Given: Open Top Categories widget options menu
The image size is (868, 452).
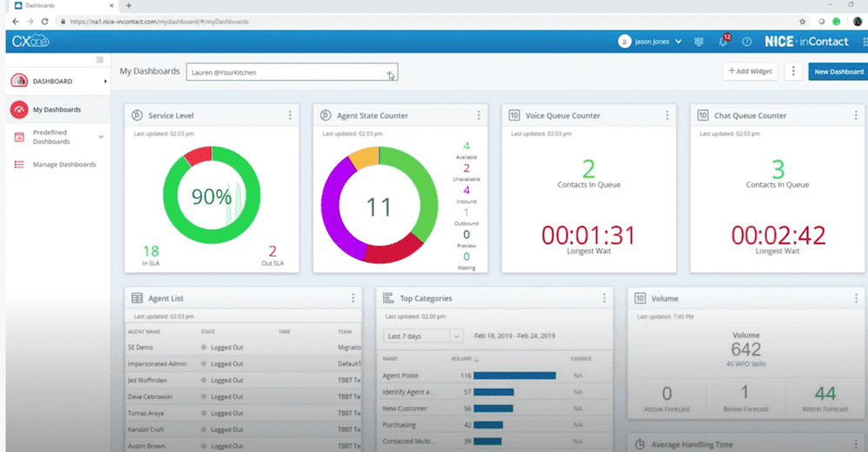Looking at the screenshot, I should 604,298.
